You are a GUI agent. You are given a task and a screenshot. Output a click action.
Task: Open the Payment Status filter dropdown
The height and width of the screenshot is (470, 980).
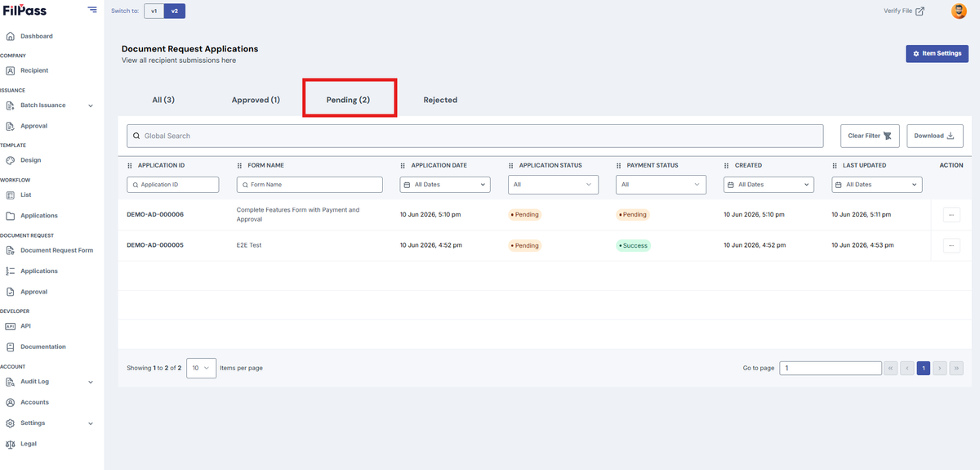tap(661, 185)
